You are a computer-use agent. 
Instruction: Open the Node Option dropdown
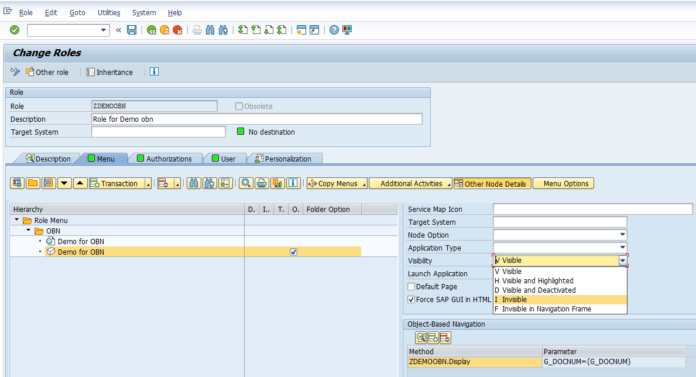(622, 234)
